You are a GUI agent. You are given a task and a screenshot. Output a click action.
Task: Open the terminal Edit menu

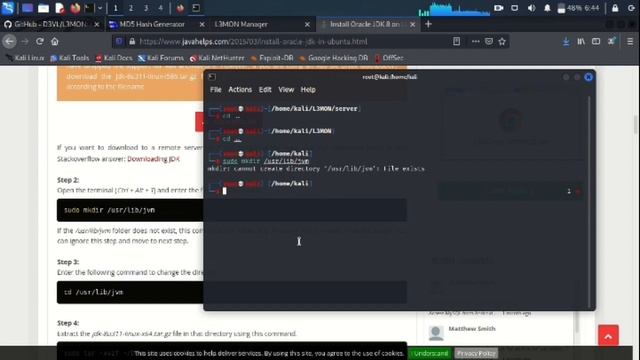(x=265, y=89)
